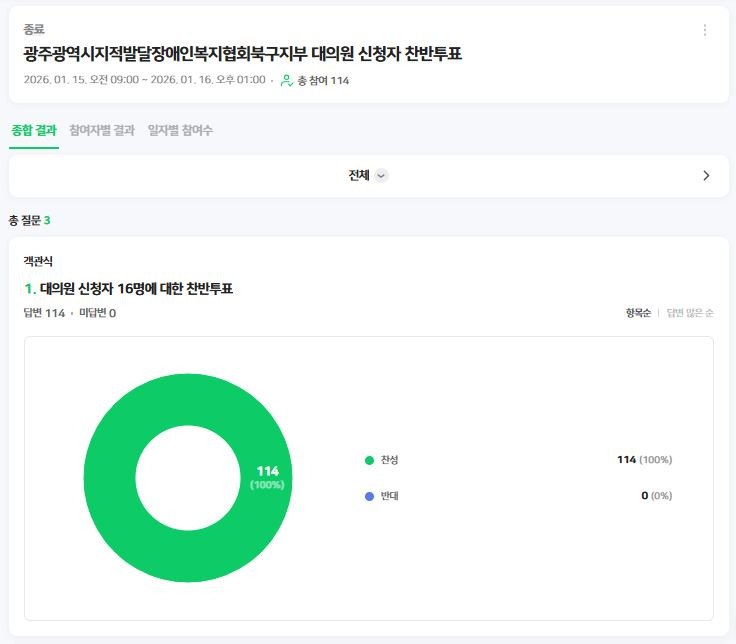
Task: Click the participant person icon
Action: point(287,80)
